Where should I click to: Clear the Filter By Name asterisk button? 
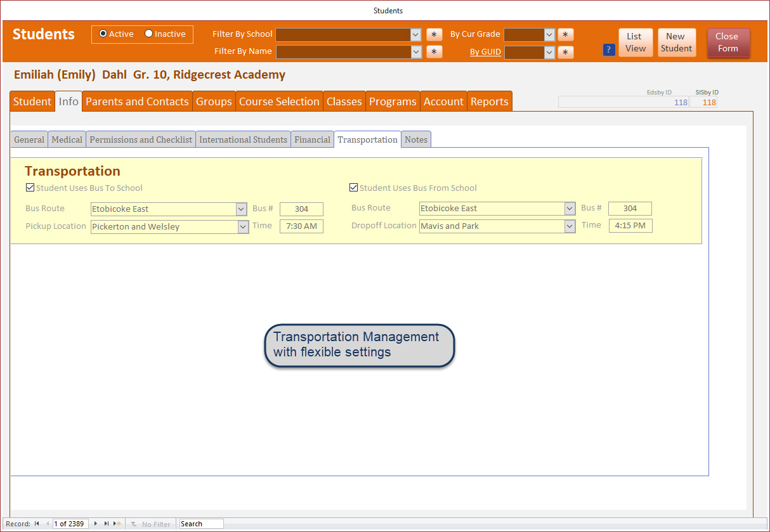click(434, 52)
